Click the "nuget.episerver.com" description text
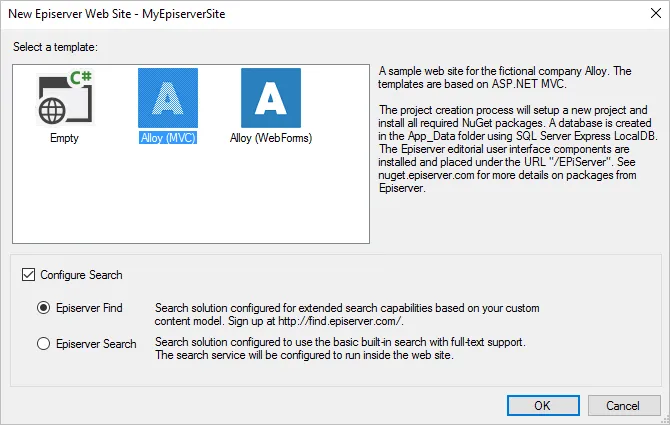 coord(426,175)
